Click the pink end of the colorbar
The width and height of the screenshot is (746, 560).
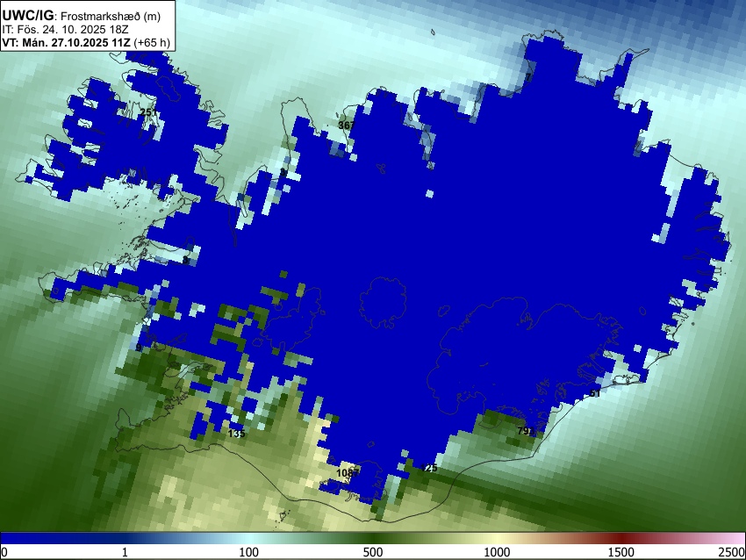pos(733,539)
